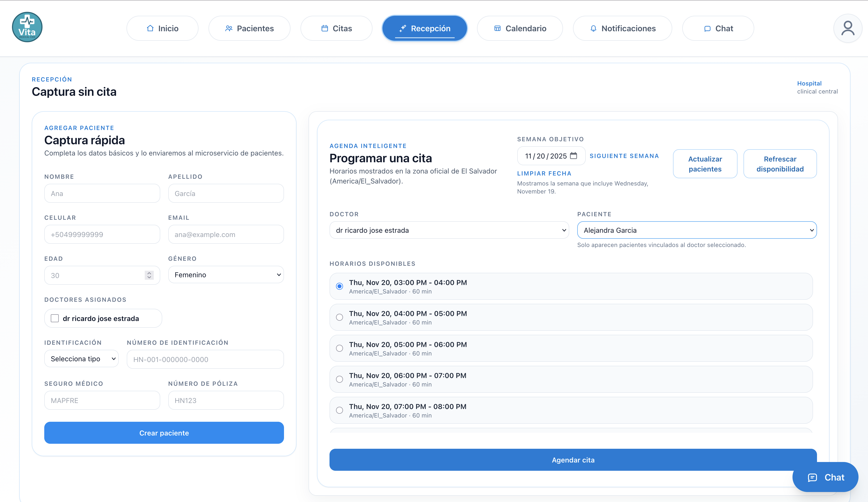Open the floating Chat bubble widget
The width and height of the screenshot is (868, 502).
coord(825,477)
